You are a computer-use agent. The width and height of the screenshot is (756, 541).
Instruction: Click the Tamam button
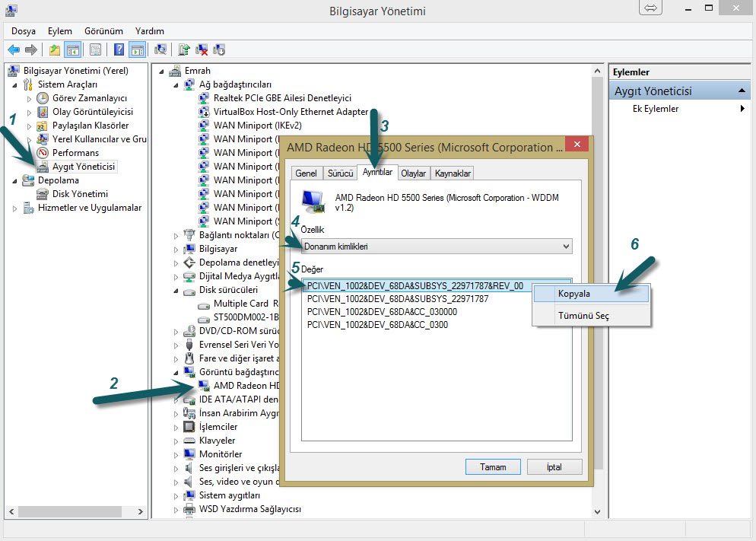click(493, 466)
